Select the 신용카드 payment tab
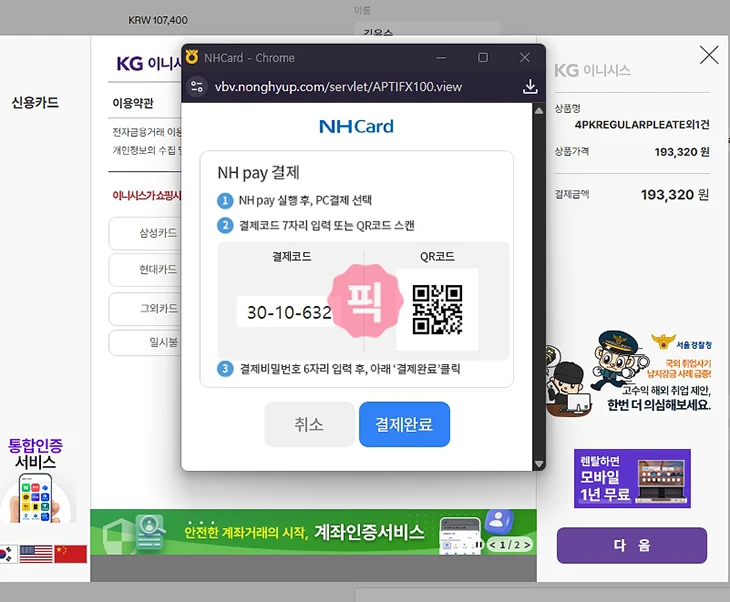Image resolution: width=730 pixels, height=602 pixels. [35, 102]
